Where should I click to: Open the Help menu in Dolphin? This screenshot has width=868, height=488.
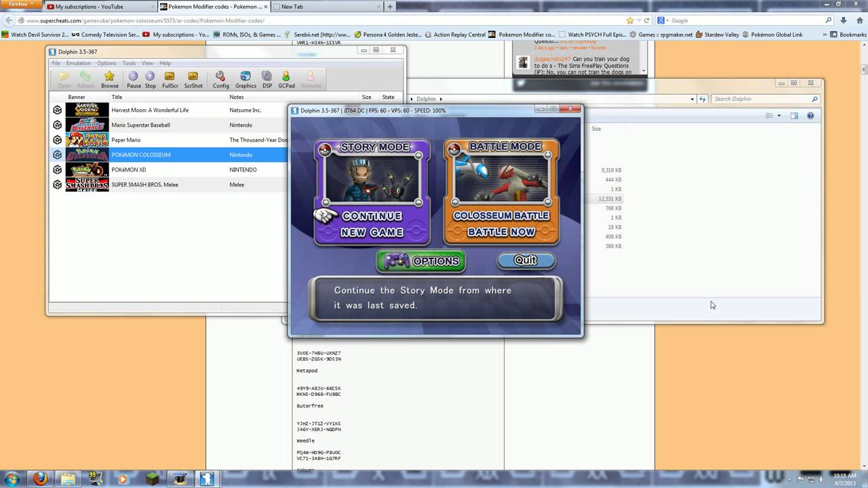pyautogui.click(x=165, y=63)
